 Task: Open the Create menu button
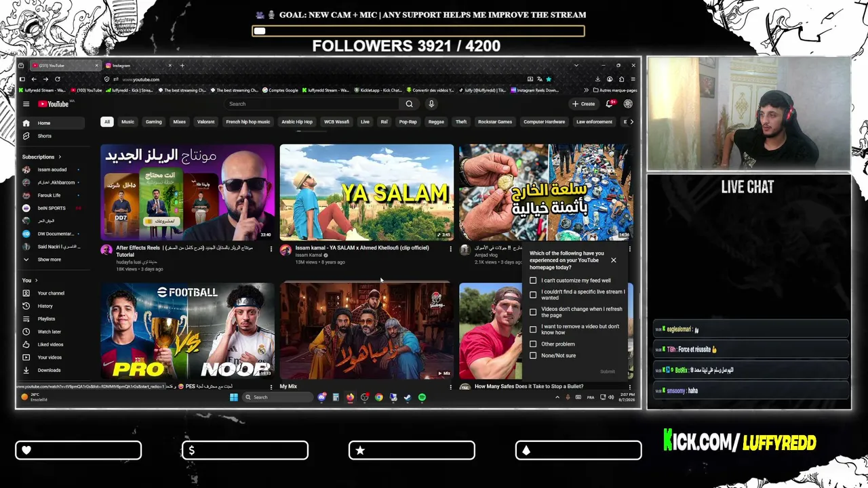[584, 104]
